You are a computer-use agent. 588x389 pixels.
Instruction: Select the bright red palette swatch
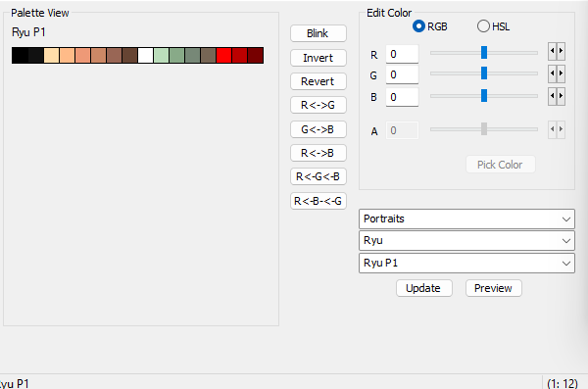[223, 56]
